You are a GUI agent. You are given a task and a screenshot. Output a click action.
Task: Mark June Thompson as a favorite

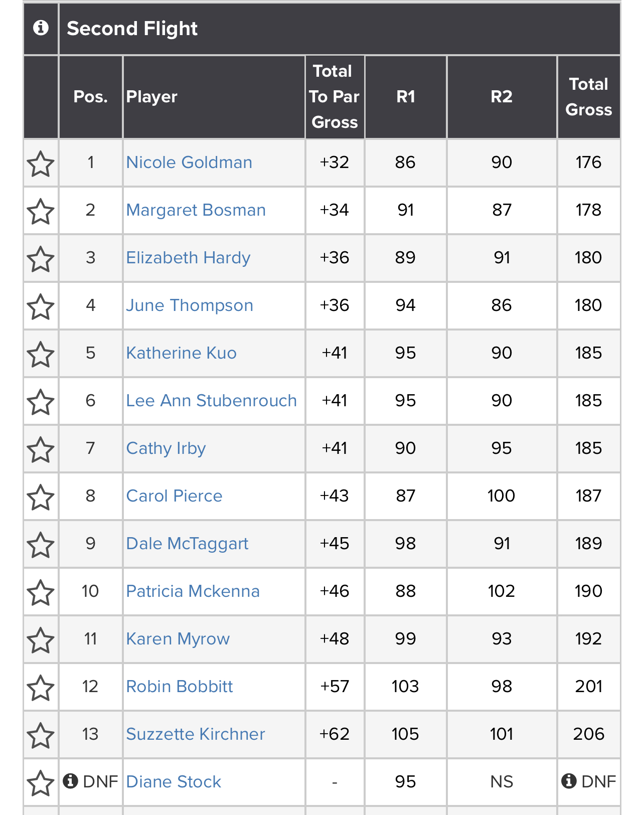[41, 307]
